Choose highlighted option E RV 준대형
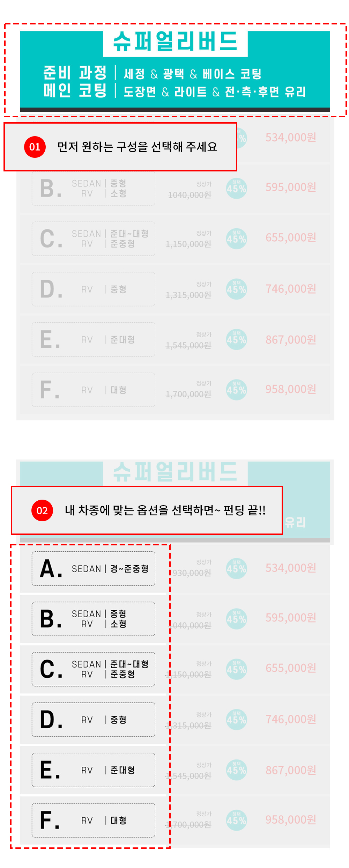This screenshot has width=349, height=868. tap(93, 770)
